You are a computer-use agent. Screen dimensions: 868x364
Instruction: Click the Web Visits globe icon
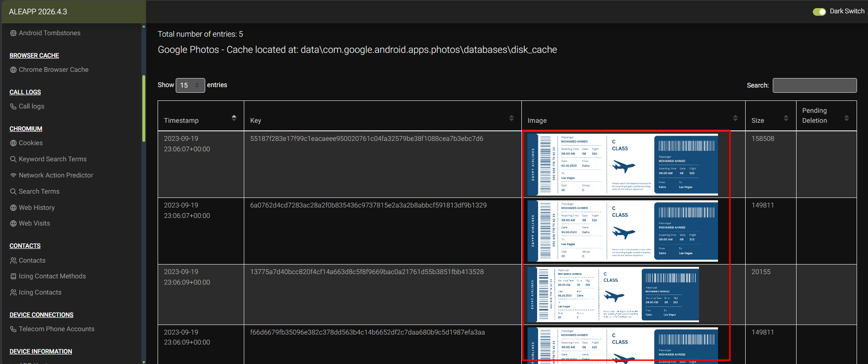coord(13,224)
